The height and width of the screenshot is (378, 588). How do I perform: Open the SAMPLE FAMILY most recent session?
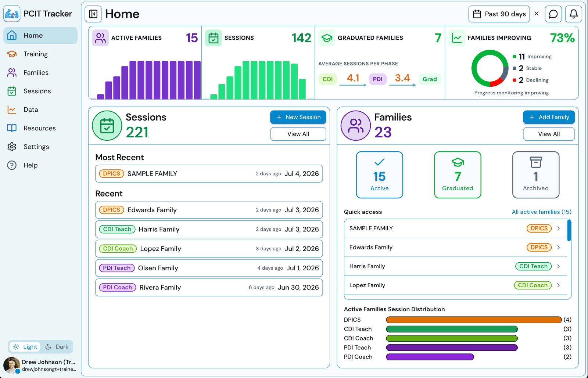(x=209, y=174)
